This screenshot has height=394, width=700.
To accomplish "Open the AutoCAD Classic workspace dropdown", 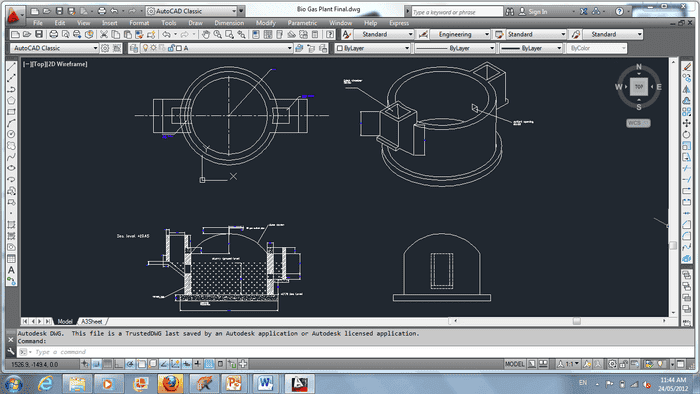I will pos(54,48).
